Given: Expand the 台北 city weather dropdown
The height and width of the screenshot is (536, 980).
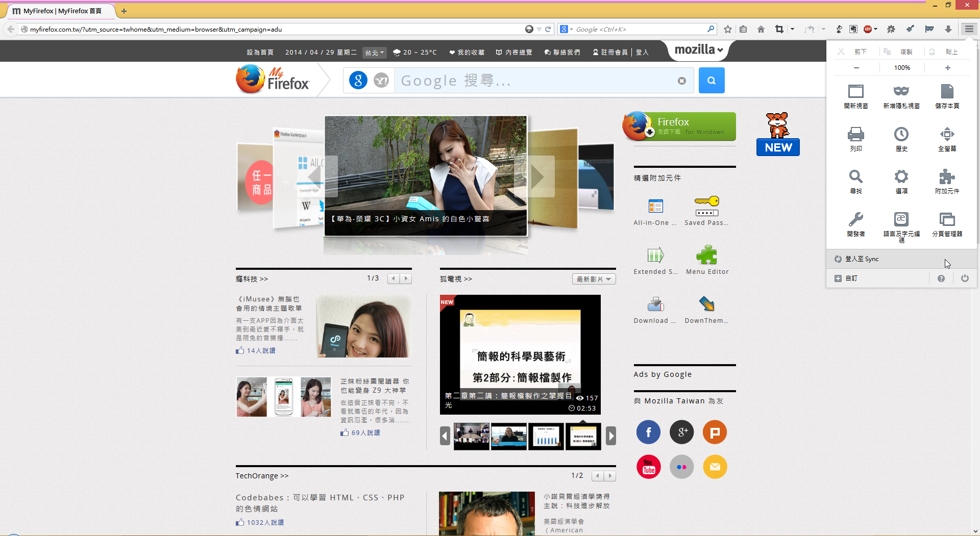Looking at the screenshot, I should pyautogui.click(x=374, y=53).
